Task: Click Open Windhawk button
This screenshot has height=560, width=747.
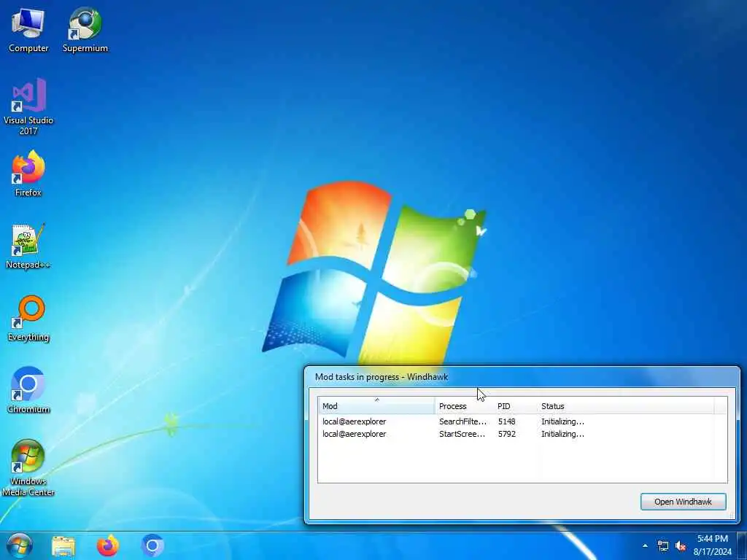Action: point(683,502)
